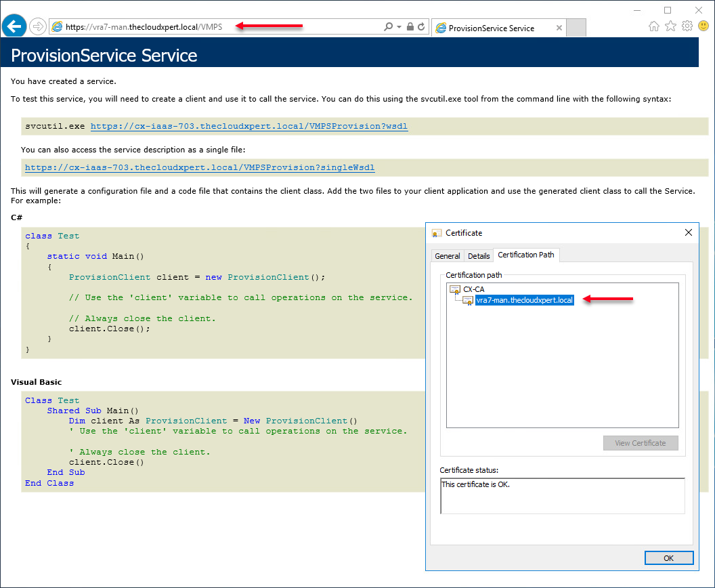Open the Tools gear icon
The height and width of the screenshot is (588, 715).
pos(687,26)
